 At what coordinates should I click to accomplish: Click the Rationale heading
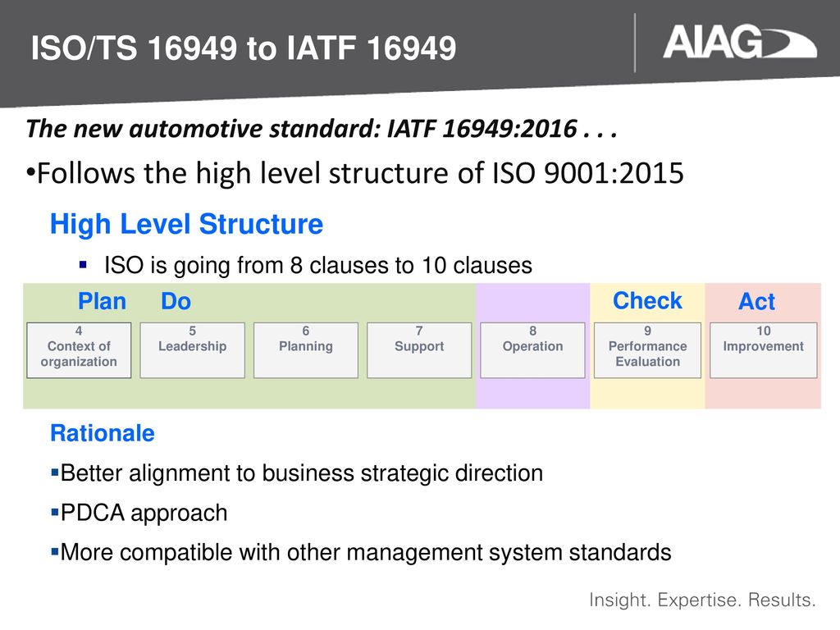coord(103,433)
